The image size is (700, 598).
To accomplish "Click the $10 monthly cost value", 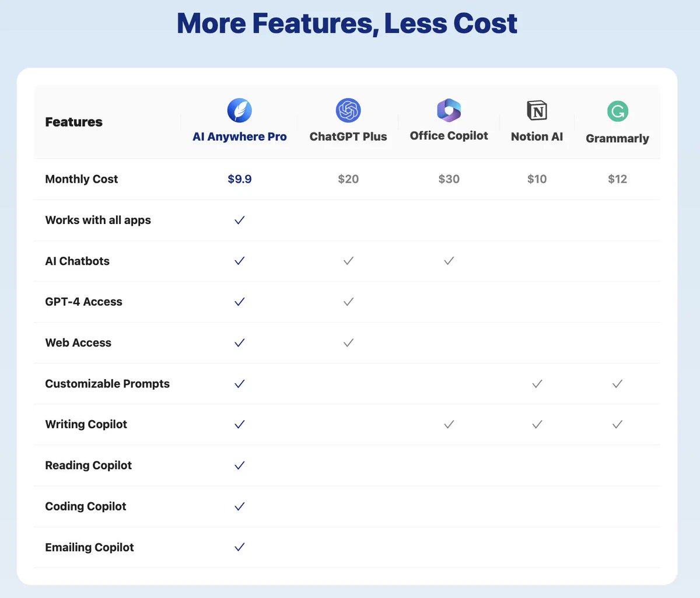I will 537,179.
